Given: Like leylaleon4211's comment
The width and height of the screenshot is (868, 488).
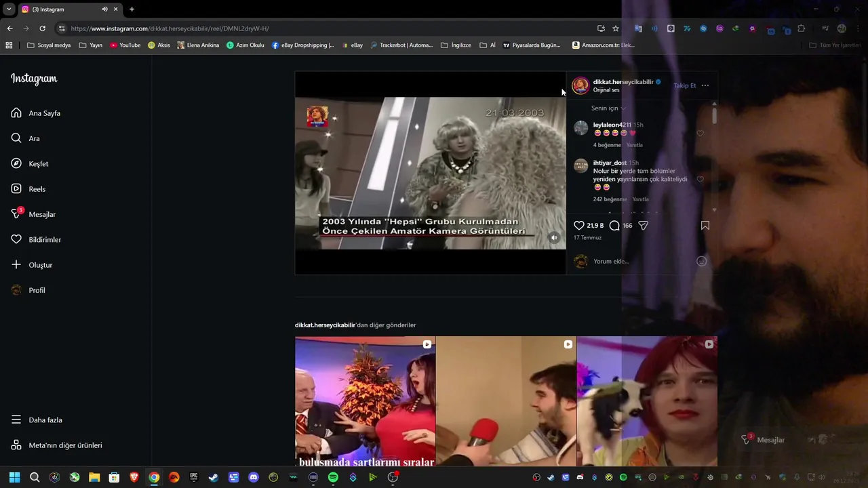Looking at the screenshot, I should click(x=701, y=133).
